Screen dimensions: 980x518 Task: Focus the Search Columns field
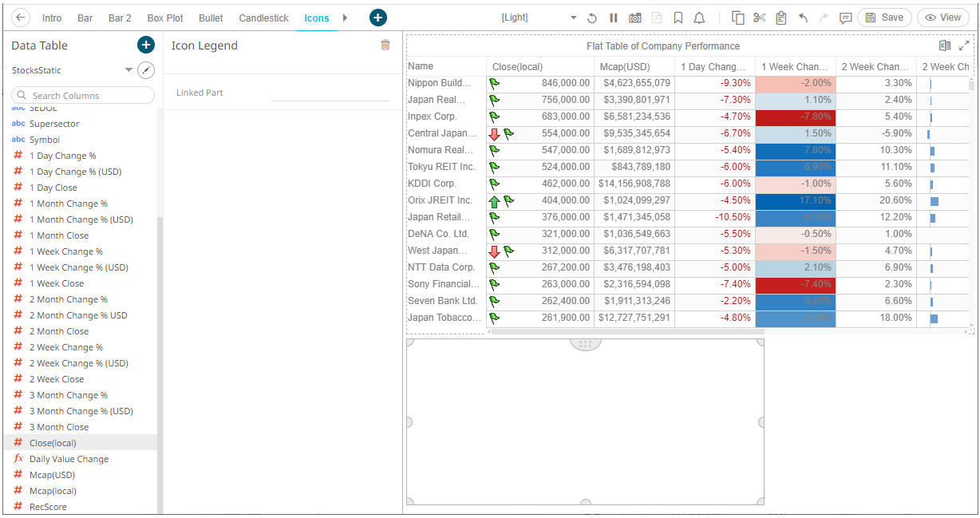[83, 95]
